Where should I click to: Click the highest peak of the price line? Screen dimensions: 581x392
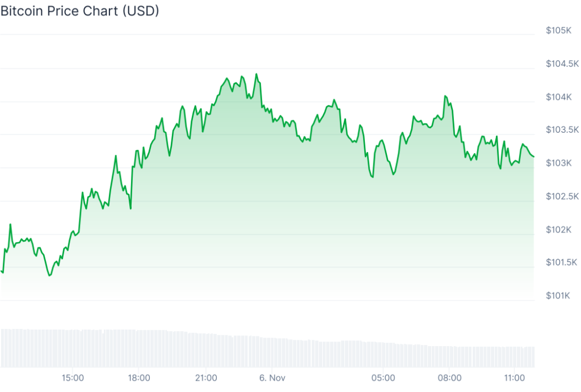pos(256,74)
